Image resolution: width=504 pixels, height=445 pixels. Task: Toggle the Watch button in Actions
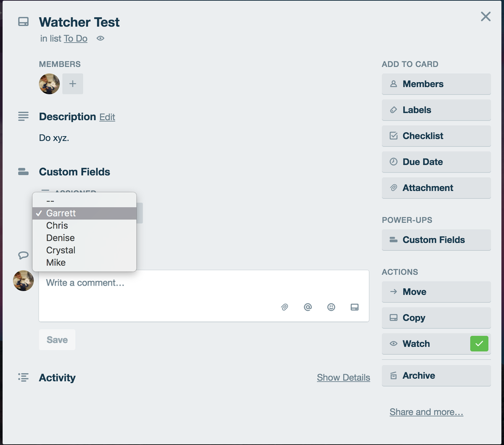(x=436, y=344)
